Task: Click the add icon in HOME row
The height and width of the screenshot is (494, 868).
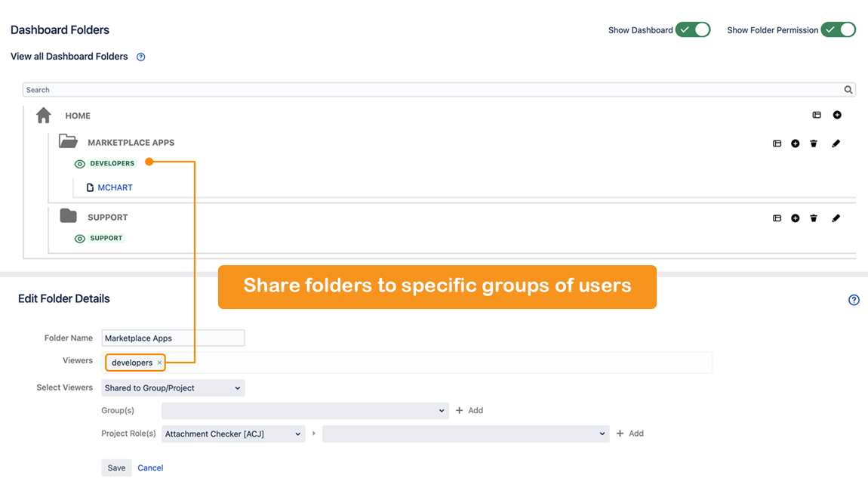Action: click(837, 115)
